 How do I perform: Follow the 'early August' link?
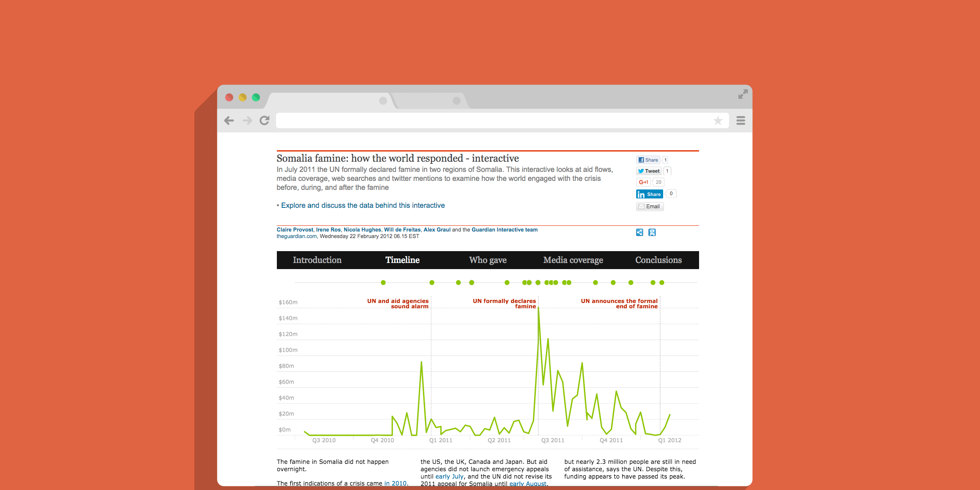point(528,483)
